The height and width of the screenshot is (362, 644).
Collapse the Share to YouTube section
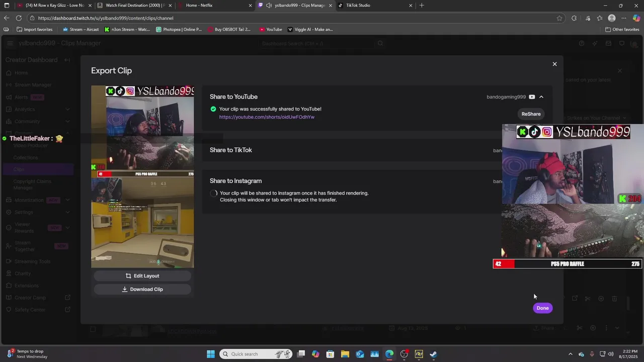pyautogui.click(x=541, y=97)
